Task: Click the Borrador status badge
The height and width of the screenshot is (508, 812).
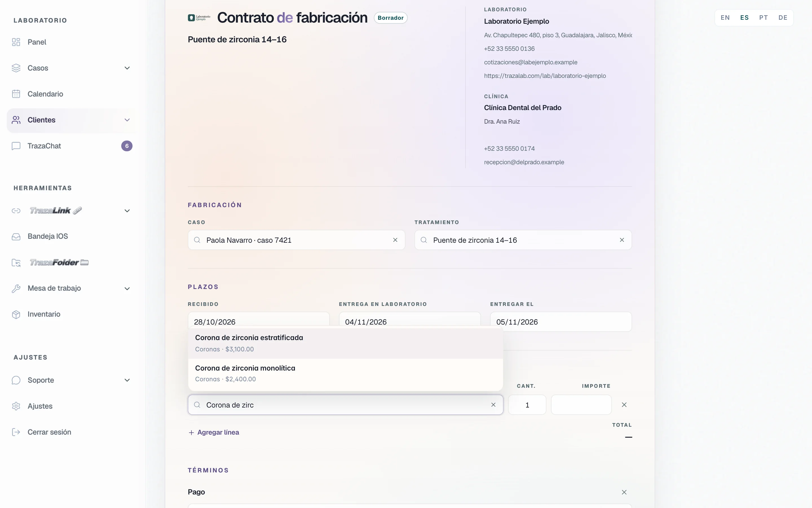Action: pos(390,18)
